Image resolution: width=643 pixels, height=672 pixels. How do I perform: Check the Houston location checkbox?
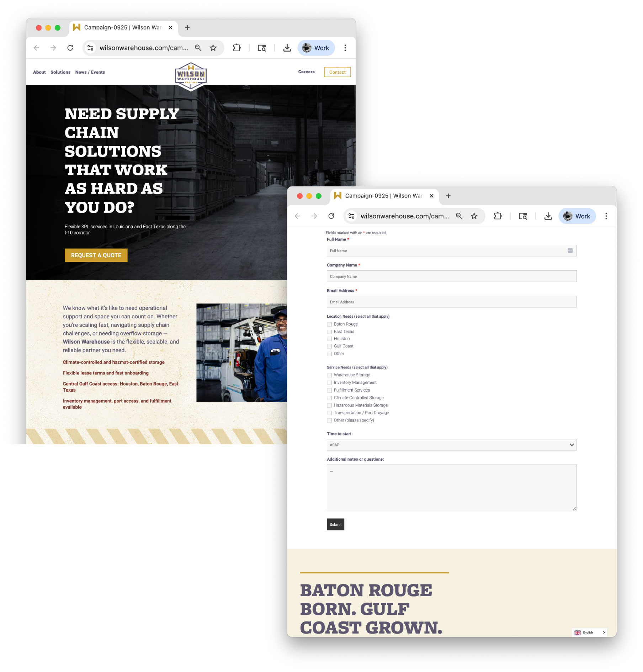pos(329,339)
